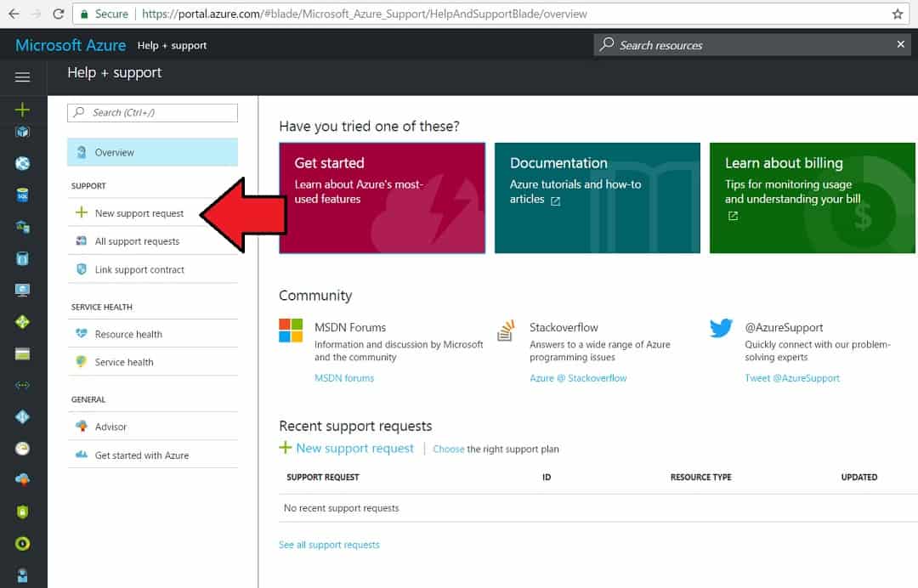Open the virtual machines monitor icon
Viewport: 918px width, 588px height.
[x=22, y=291]
